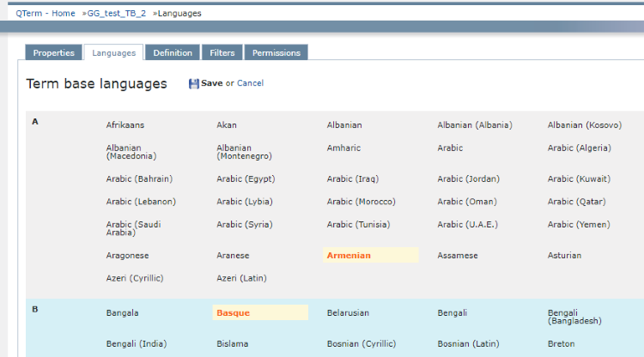This screenshot has width=644, height=357.
Task: Click the Cancel link
Action: click(250, 83)
